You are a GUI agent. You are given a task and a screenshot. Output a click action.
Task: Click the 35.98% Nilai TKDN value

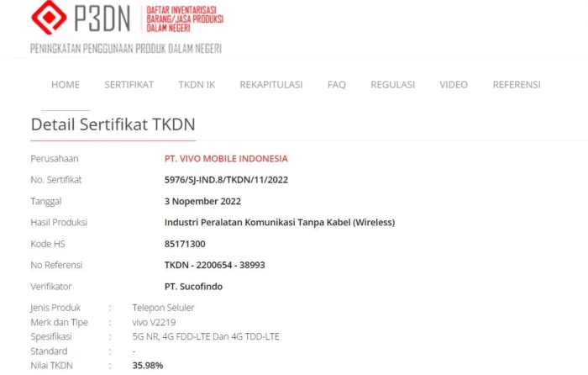(x=147, y=365)
